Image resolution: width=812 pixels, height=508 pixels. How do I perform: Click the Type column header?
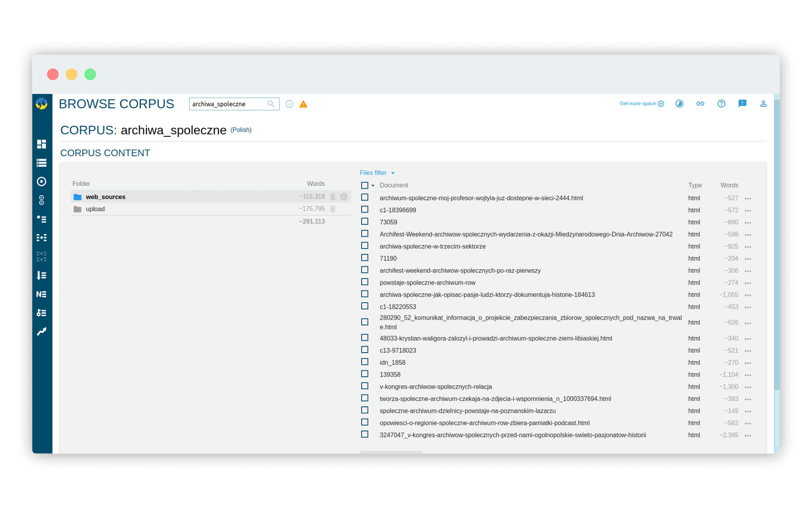click(695, 185)
